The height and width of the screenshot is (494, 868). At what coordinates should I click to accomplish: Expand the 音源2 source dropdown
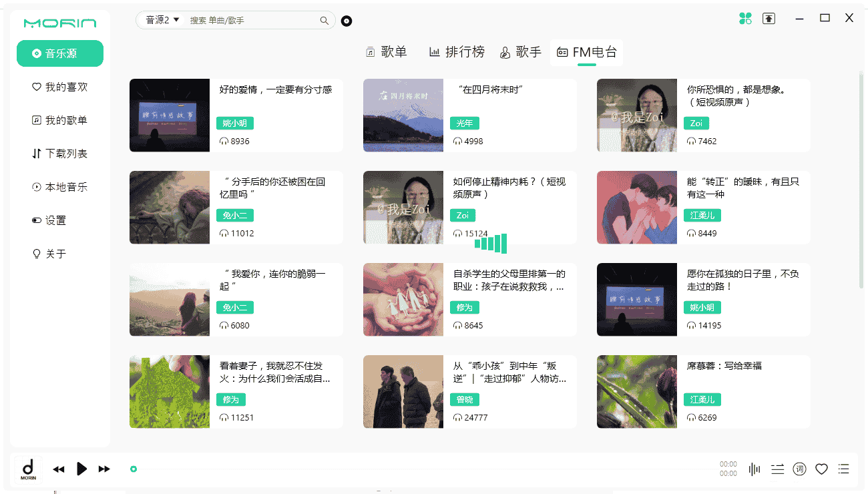pyautogui.click(x=163, y=20)
